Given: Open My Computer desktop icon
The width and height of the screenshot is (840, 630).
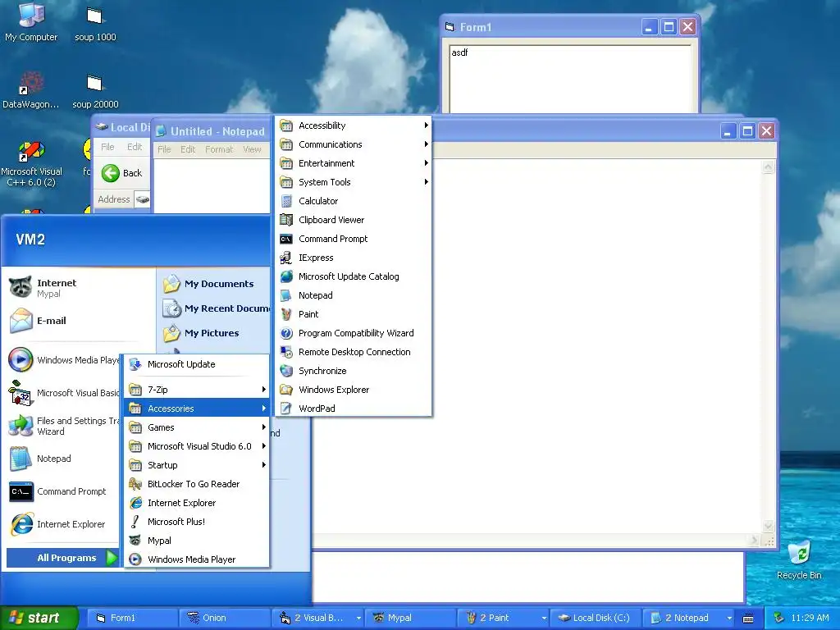Looking at the screenshot, I should 31,21.
